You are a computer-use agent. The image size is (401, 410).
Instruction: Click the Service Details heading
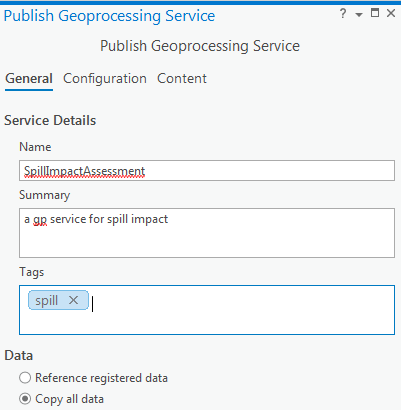50,120
